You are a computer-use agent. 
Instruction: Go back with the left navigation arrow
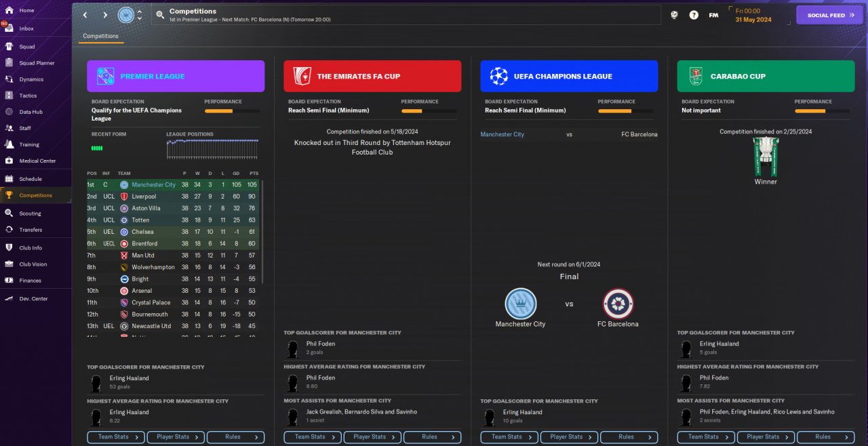pos(85,15)
